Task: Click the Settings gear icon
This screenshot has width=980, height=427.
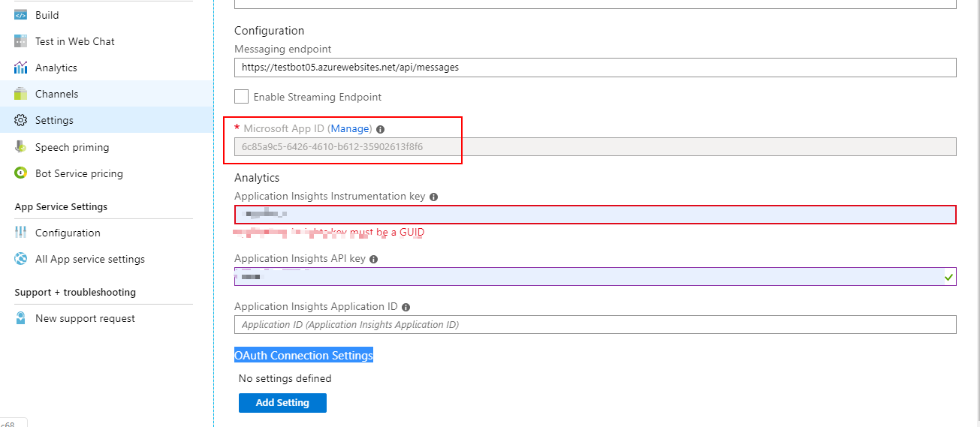Action: tap(21, 120)
